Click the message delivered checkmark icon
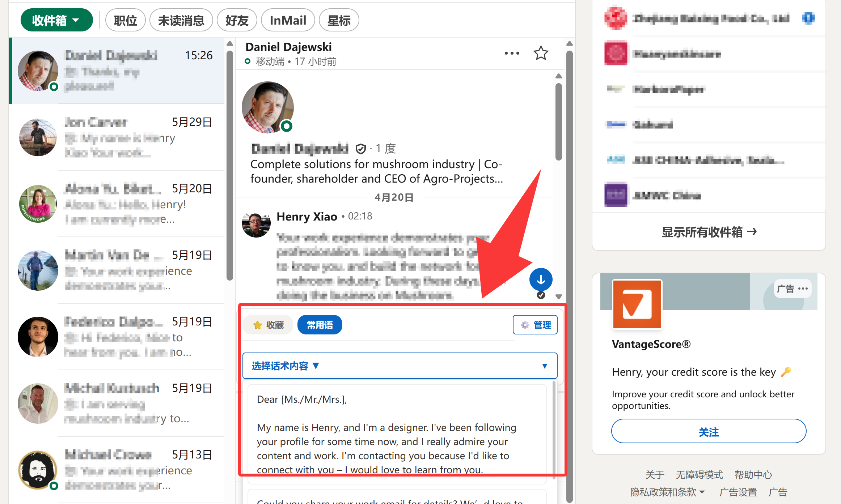The image size is (841, 504). tap(541, 295)
